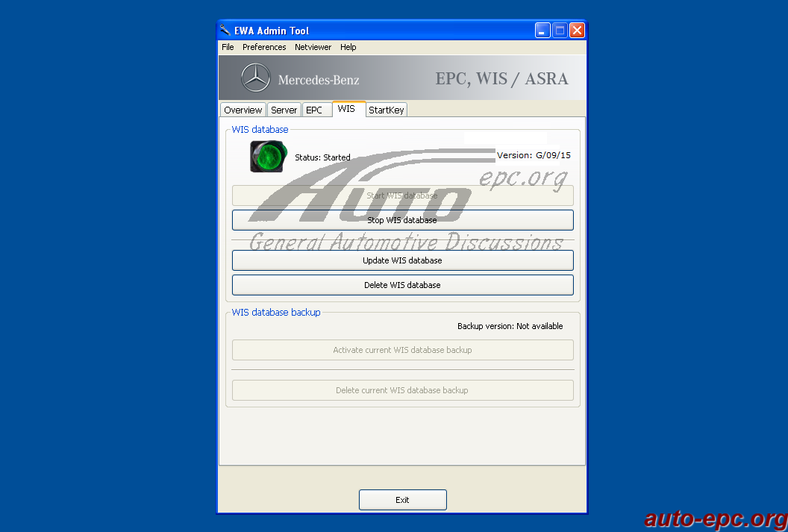Viewport: 788px width, 532px height.
Task: Click the 'WIS database' group label
Action: tap(260, 129)
